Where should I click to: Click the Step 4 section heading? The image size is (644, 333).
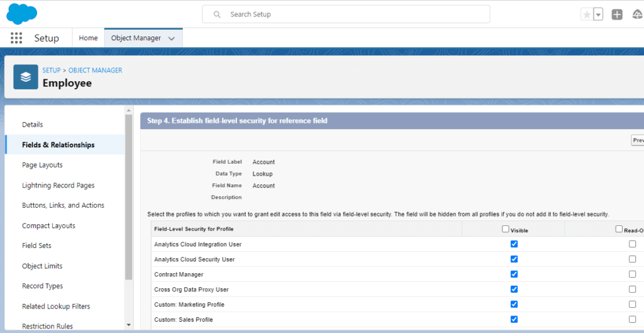click(237, 121)
